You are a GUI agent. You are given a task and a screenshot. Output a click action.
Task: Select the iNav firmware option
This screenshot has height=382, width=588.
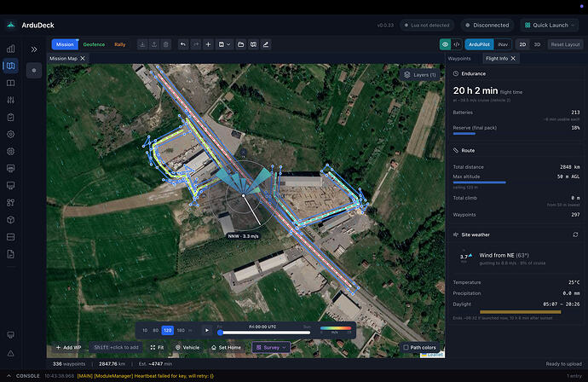503,44
